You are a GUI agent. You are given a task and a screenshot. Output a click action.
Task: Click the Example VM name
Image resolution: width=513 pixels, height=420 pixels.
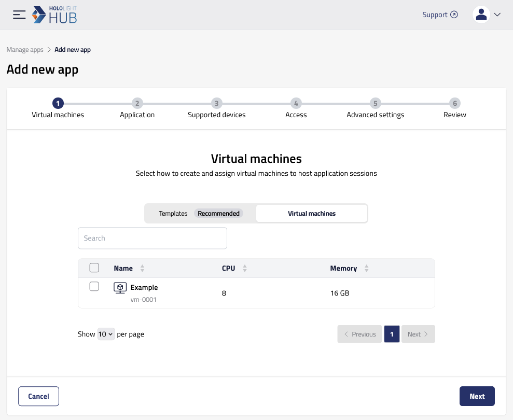[144, 288]
